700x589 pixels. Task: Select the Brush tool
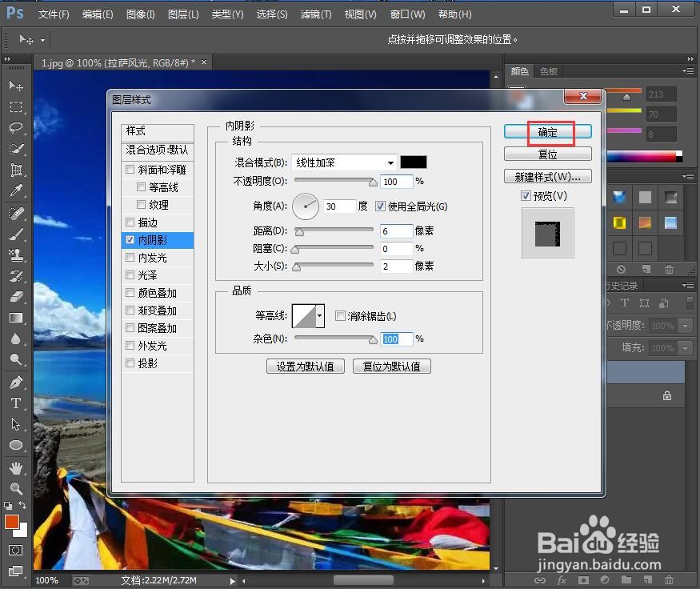pyautogui.click(x=14, y=234)
